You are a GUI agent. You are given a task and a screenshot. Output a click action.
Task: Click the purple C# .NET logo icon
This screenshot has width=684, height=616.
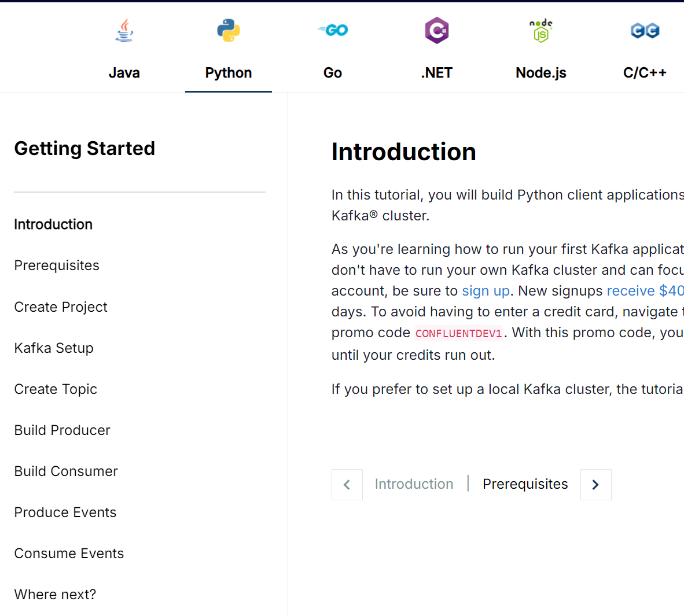point(437,30)
